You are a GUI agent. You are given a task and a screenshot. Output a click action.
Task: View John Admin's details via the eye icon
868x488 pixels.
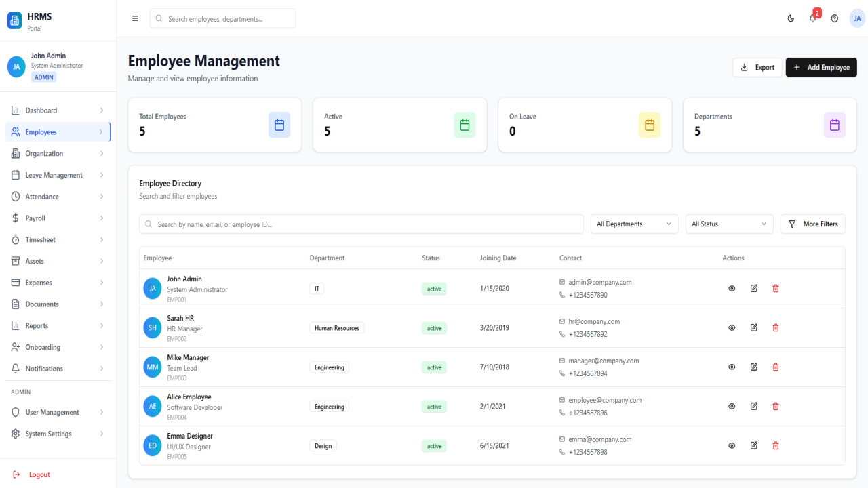point(732,288)
